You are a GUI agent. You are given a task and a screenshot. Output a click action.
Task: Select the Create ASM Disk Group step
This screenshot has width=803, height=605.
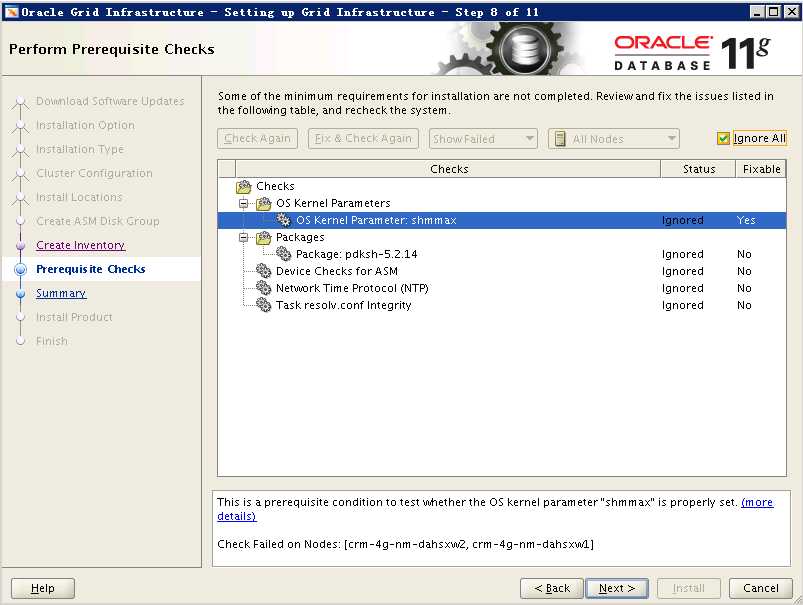point(98,221)
